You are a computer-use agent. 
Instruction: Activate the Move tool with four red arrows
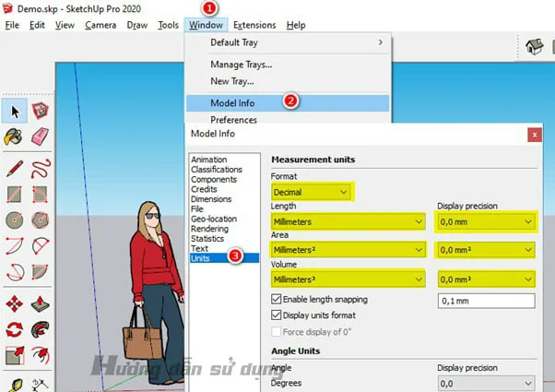[x=14, y=304]
